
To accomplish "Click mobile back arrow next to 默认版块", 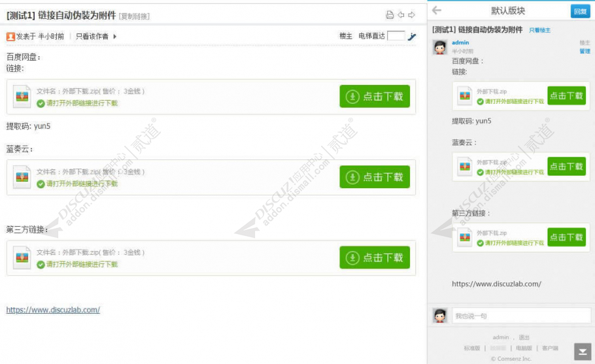I will click(x=437, y=10).
